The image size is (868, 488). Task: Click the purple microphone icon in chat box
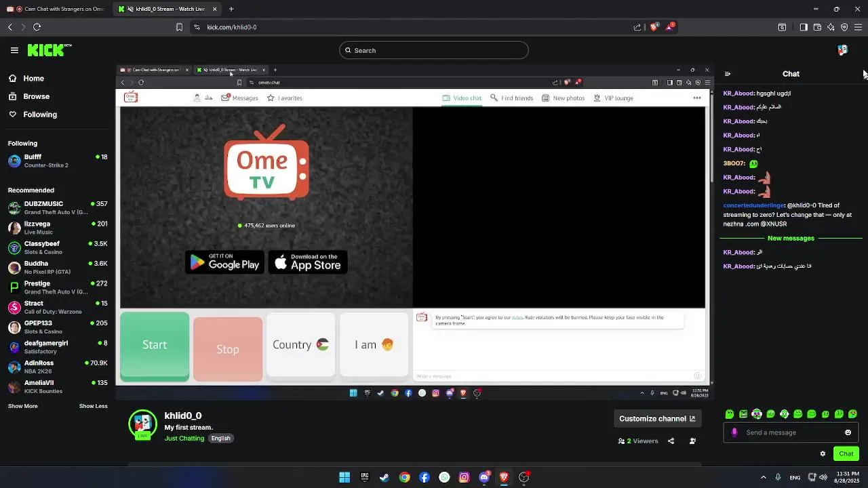click(734, 432)
